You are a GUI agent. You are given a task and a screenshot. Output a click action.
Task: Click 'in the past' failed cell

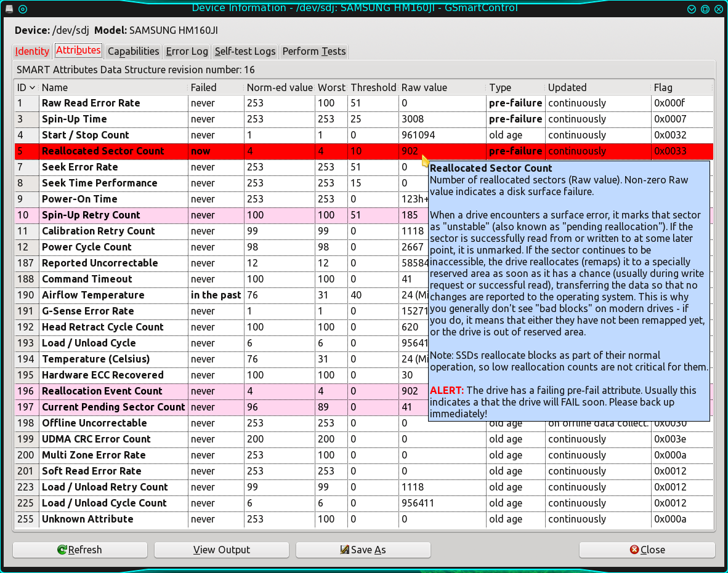(216, 295)
